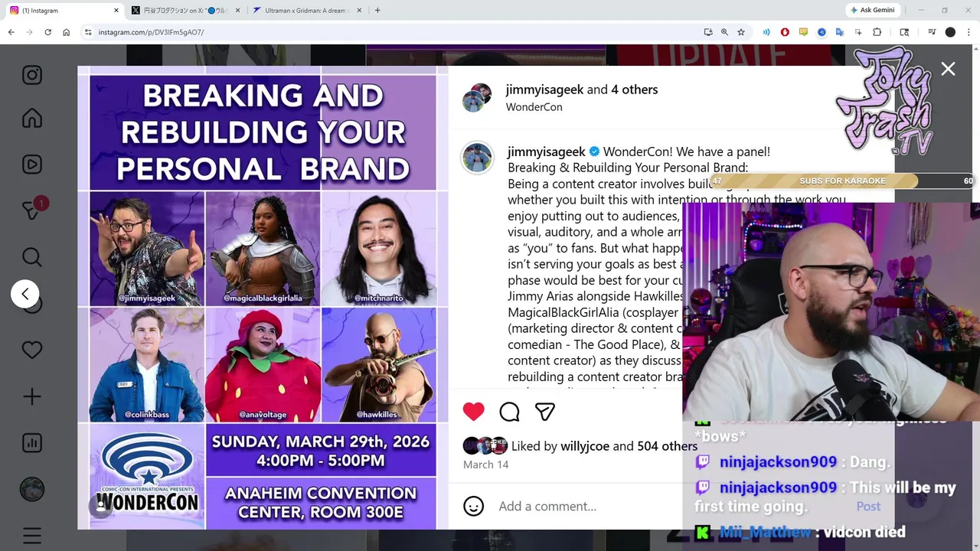
Task: View site information icon in address bar
Action: 88,32
